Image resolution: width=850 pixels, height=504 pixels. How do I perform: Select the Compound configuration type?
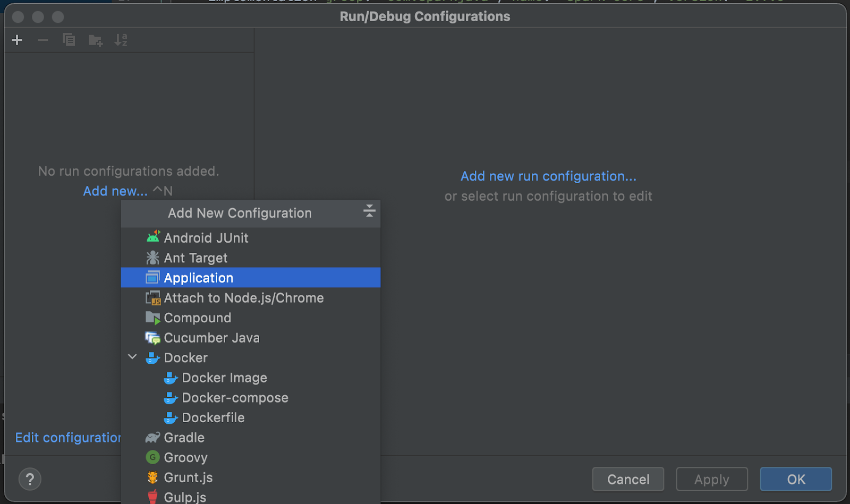197,318
